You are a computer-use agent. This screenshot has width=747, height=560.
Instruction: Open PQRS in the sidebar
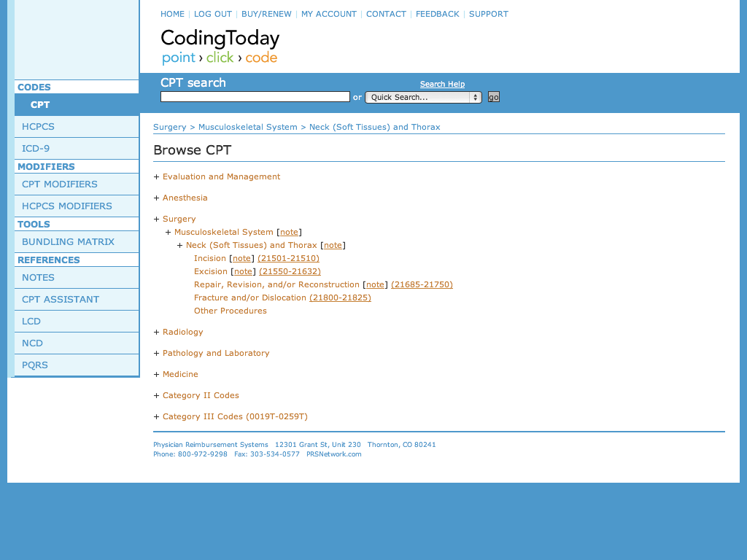tap(77, 365)
